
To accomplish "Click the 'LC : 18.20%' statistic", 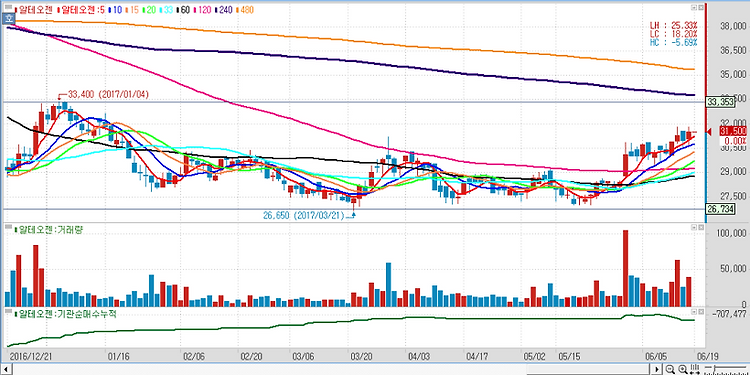I will coord(673,33).
